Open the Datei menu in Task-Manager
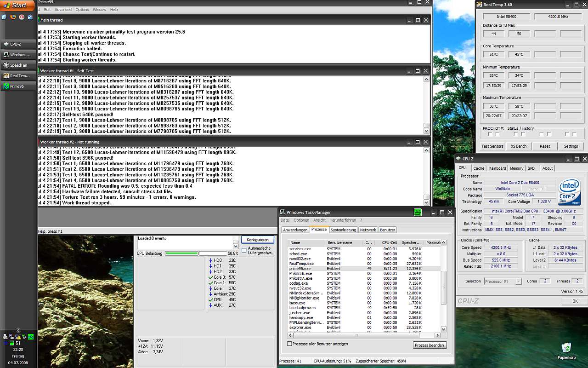The image size is (588, 368). coord(285,220)
